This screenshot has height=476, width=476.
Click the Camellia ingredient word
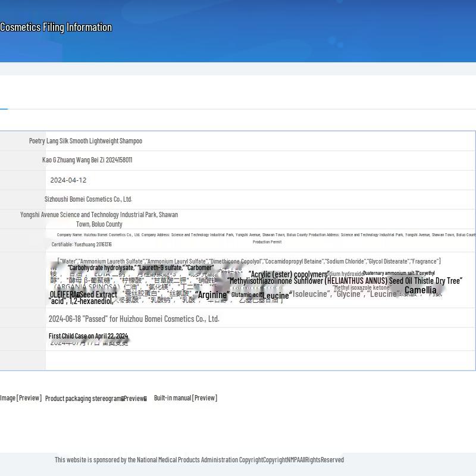pyautogui.click(x=420, y=290)
